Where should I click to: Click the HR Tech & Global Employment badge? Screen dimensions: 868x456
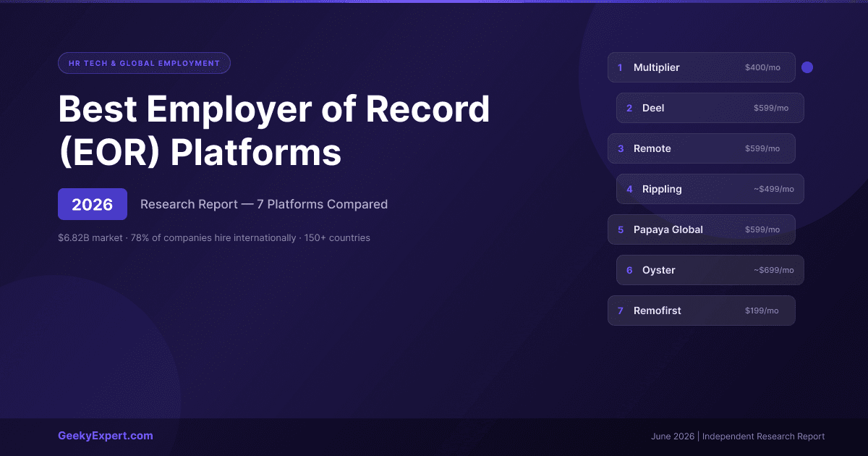click(144, 63)
